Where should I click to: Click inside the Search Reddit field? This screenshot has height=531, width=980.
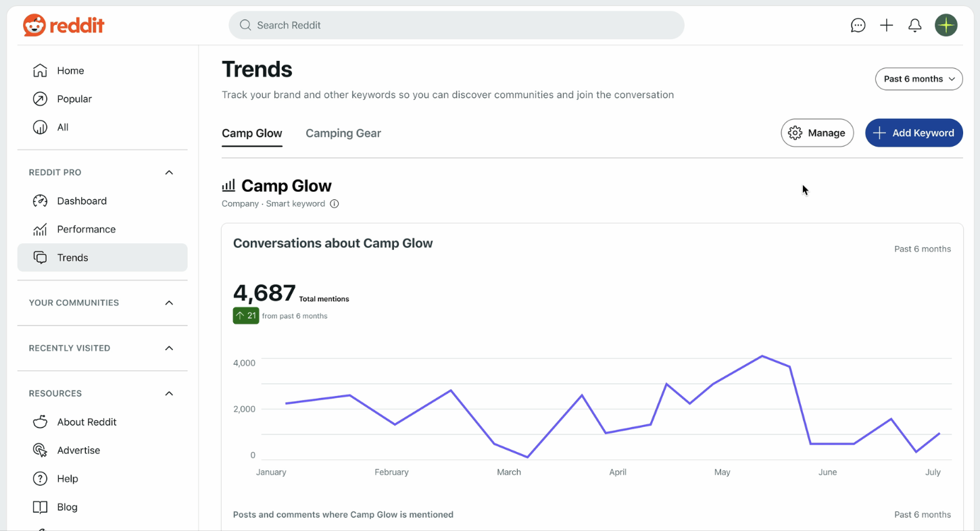456,25
